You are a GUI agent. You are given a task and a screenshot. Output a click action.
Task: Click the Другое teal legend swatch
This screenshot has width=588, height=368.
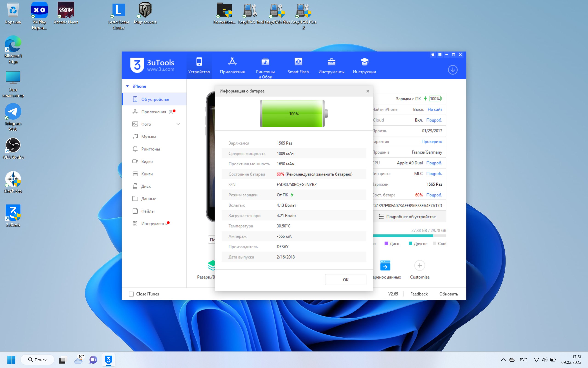pos(410,243)
